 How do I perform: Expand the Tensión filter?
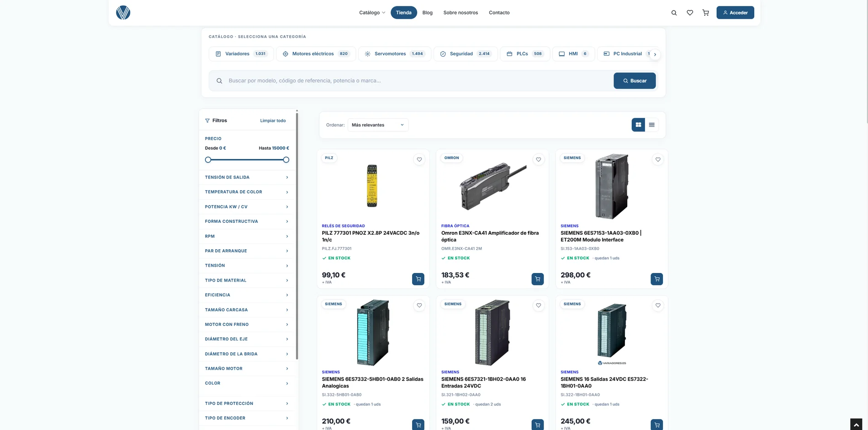pyautogui.click(x=247, y=266)
